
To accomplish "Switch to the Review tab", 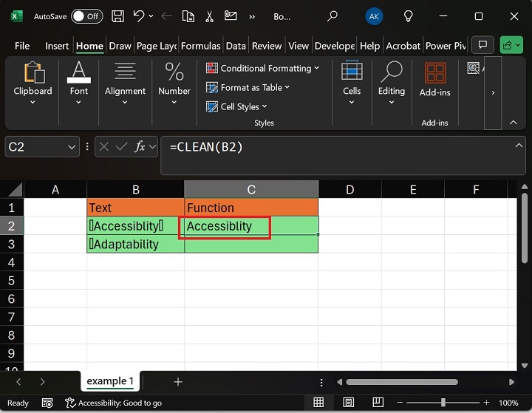I will [x=266, y=46].
